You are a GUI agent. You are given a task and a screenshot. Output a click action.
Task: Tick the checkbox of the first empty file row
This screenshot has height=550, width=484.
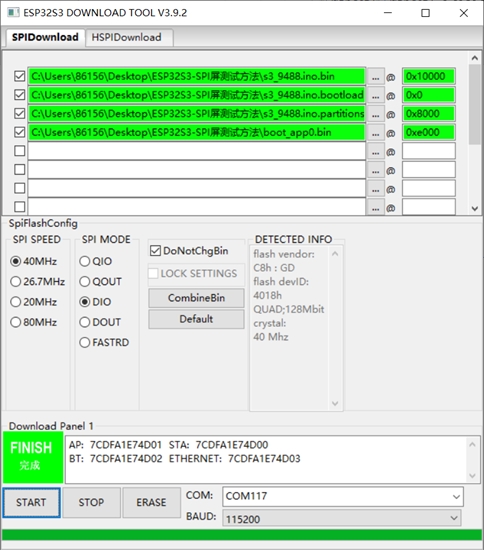tap(20, 151)
